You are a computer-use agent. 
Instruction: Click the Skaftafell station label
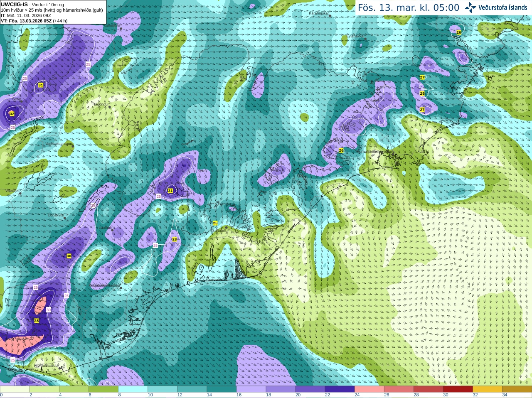click(218, 231)
